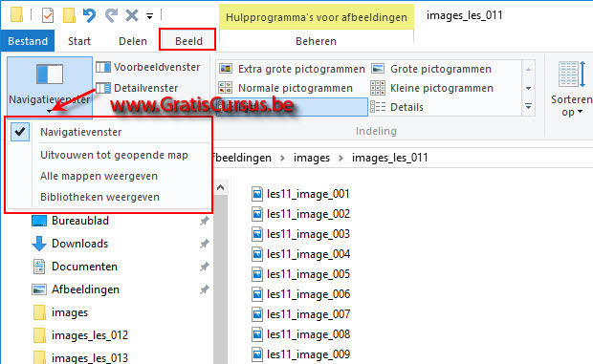Switch to the Delen ribbon tab
The image size is (593, 364).
[133, 41]
